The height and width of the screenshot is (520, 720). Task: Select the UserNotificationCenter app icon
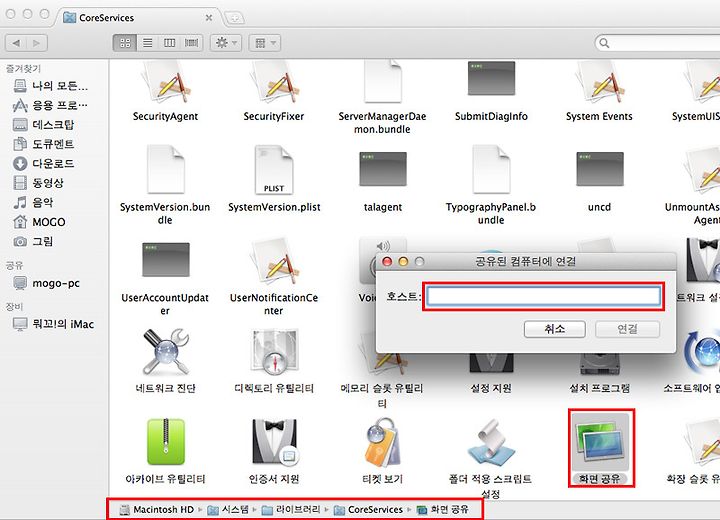pyautogui.click(x=274, y=261)
